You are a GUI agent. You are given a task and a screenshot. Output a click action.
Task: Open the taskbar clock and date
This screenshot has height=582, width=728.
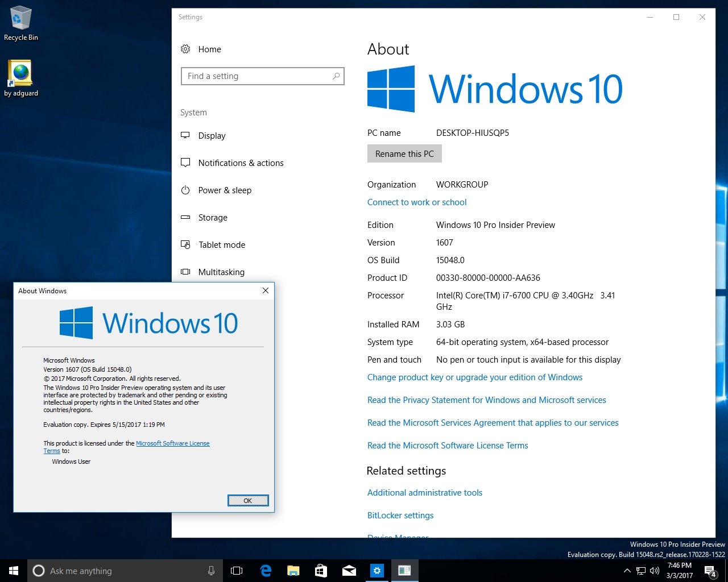click(680, 571)
